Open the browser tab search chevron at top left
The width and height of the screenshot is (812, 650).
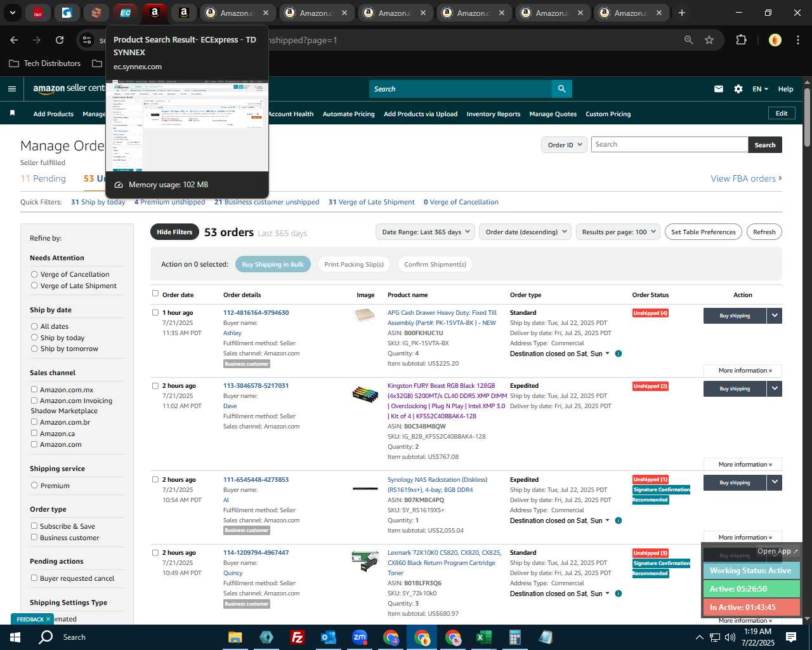click(x=12, y=13)
